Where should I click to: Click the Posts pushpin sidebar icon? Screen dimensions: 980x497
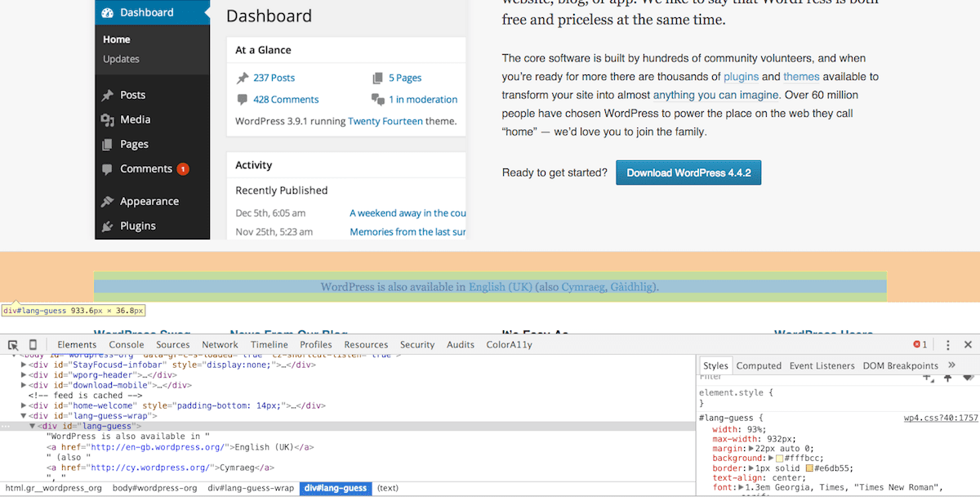(x=107, y=96)
